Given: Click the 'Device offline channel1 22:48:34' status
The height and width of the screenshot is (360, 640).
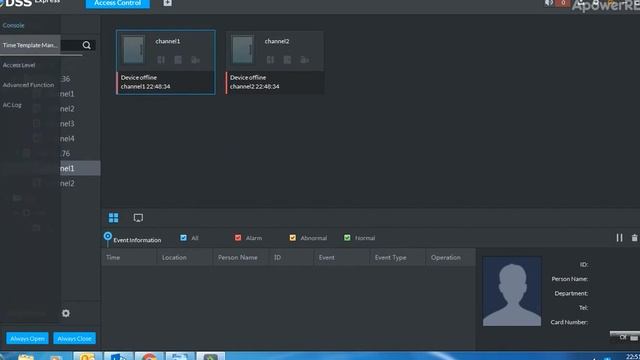Looking at the screenshot, I should (166, 82).
